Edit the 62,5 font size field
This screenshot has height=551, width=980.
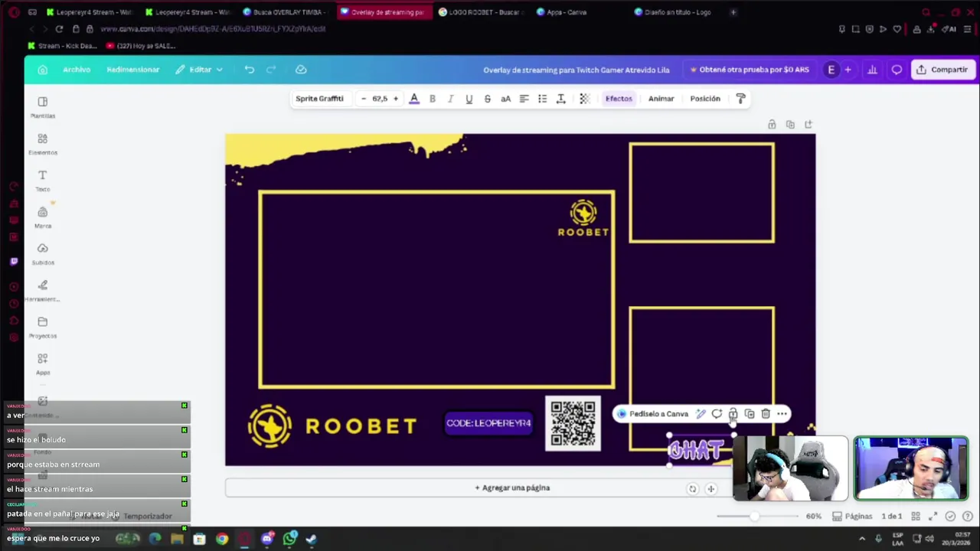point(380,99)
